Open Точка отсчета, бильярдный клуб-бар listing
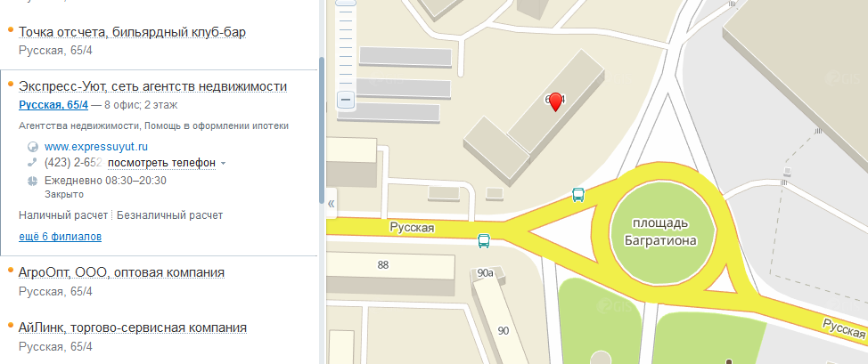Screen dimensions: 868x364 coord(132,33)
